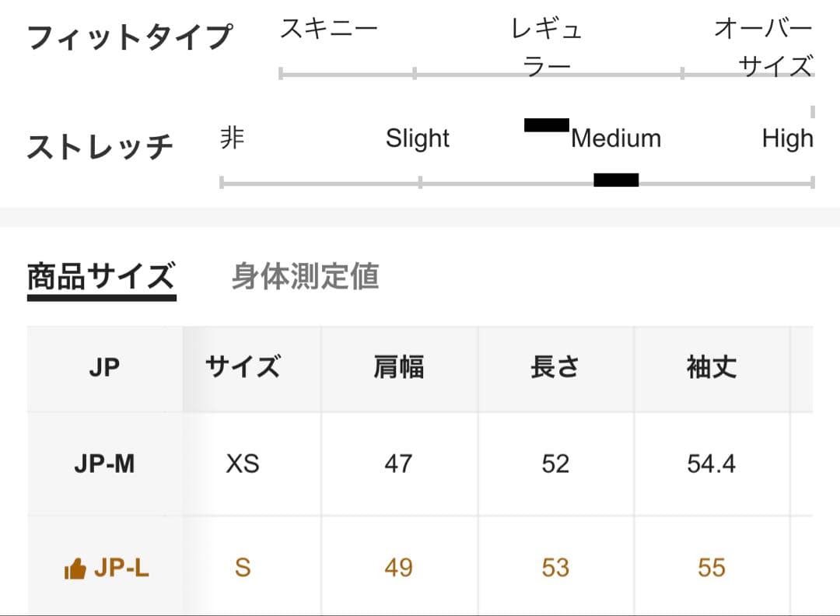This screenshot has width=840, height=616.
Task: Click the サイズ column header
Action: coord(243,368)
